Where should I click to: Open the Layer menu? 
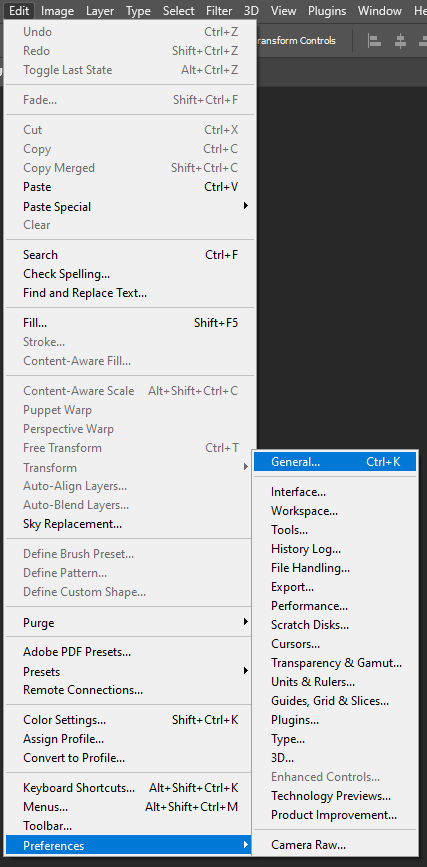click(100, 11)
